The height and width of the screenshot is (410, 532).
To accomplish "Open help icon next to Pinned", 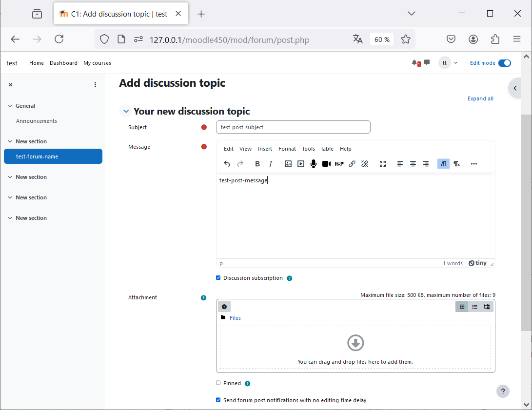I will (248, 384).
